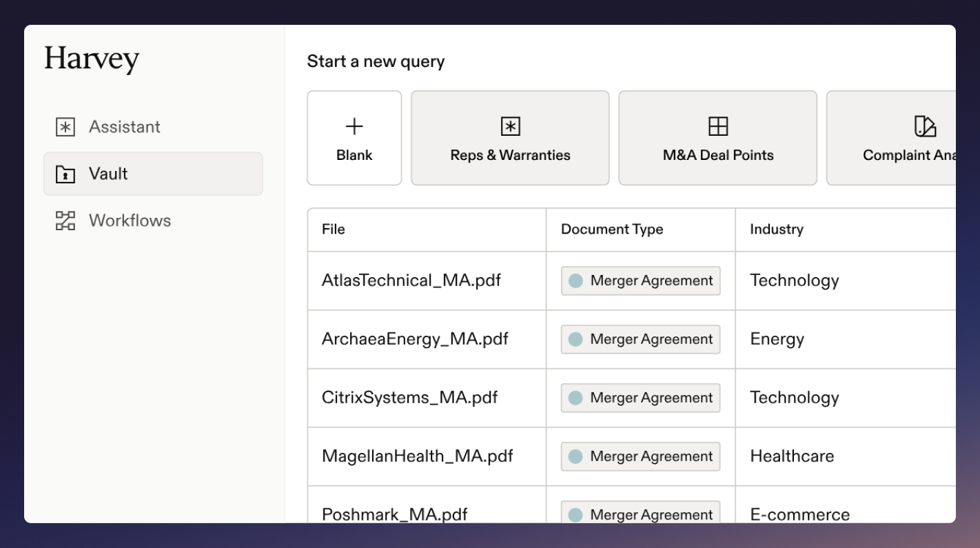Switch to the Assistant section
Image resolution: width=980 pixels, height=548 pixels.
tap(124, 126)
